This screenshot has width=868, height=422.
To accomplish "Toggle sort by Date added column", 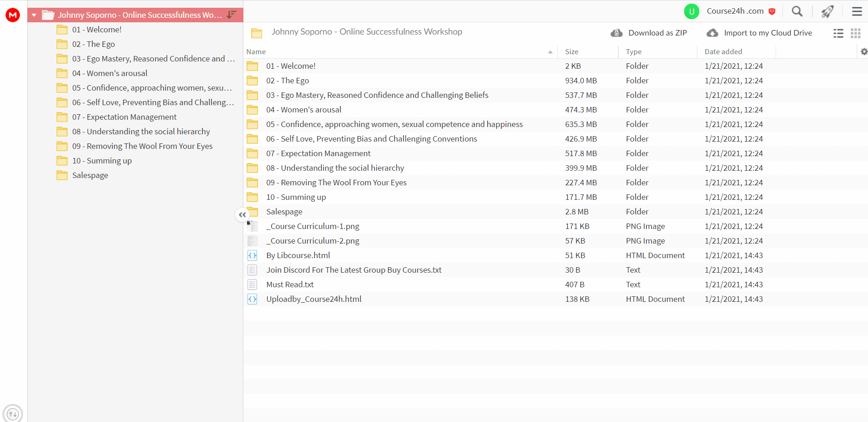I will pyautogui.click(x=723, y=52).
